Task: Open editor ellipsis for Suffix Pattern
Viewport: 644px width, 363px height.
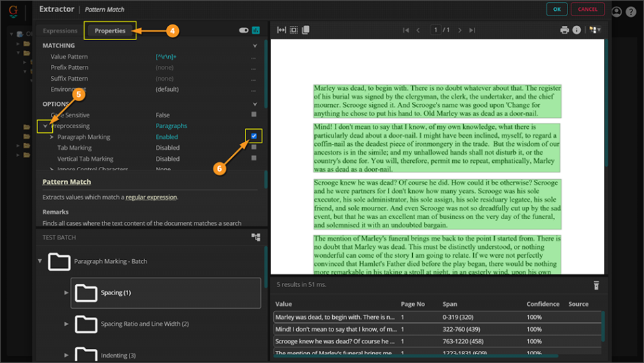Action: (x=254, y=79)
